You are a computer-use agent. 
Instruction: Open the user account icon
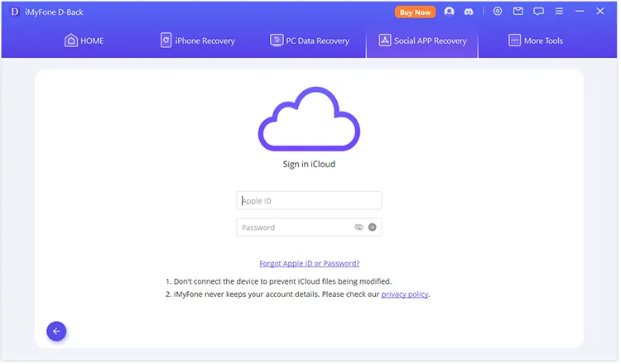point(449,12)
